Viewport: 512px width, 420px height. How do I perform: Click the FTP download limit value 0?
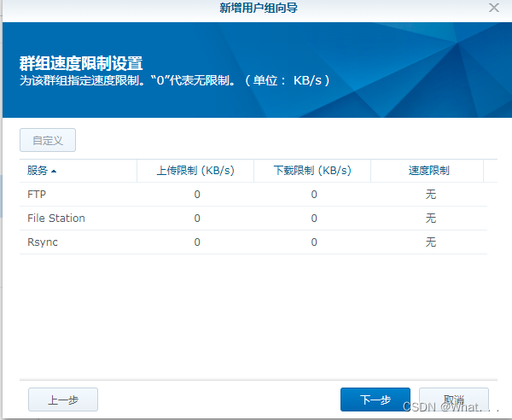pyautogui.click(x=314, y=195)
